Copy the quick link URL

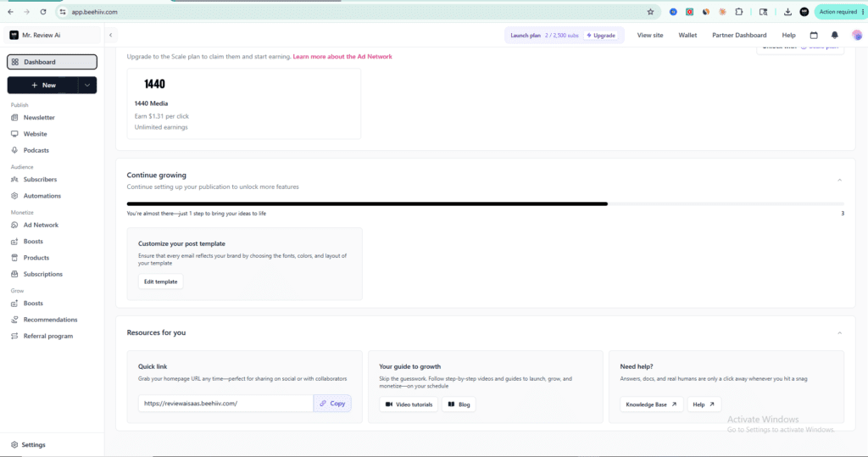[332, 404]
